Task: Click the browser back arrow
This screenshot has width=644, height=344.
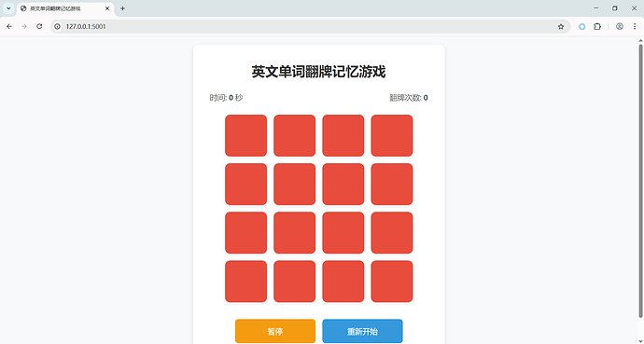Action: (x=9, y=26)
